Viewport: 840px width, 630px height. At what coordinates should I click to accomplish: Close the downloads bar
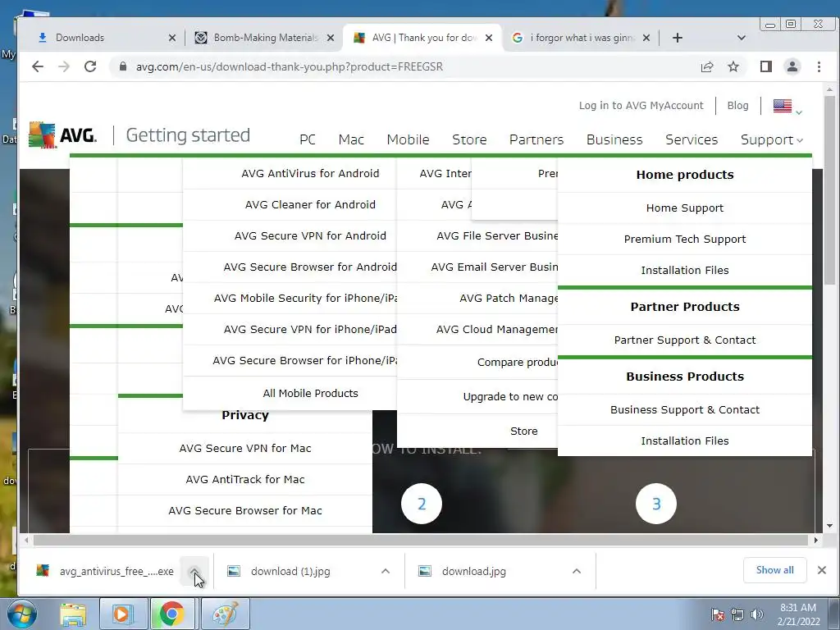click(x=822, y=570)
